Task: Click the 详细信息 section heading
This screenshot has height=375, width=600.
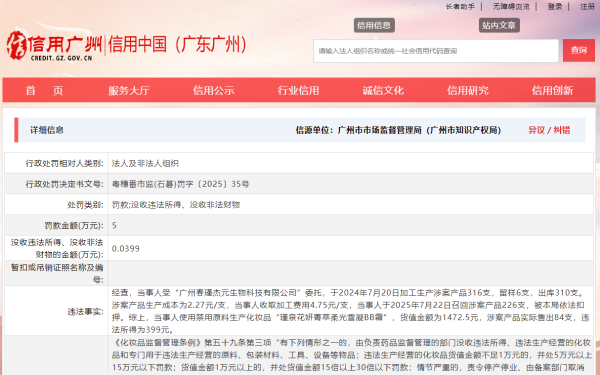Action: [x=47, y=130]
